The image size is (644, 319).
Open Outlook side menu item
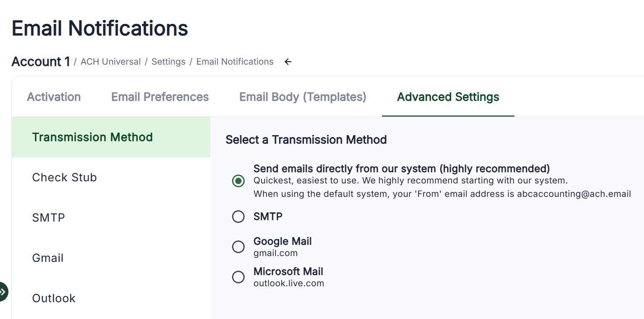[54, 298]
